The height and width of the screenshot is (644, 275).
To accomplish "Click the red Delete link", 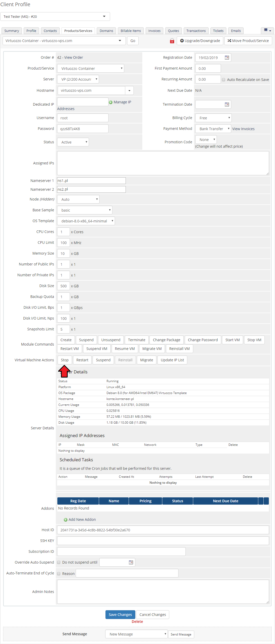I will coord(137,622).
